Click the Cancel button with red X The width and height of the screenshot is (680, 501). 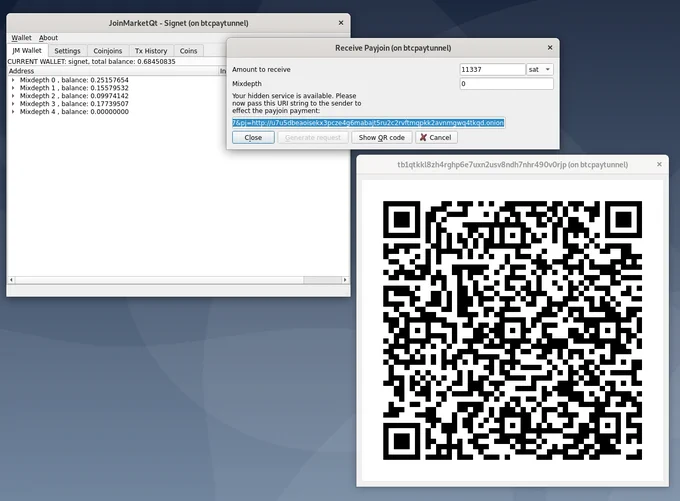436,138
